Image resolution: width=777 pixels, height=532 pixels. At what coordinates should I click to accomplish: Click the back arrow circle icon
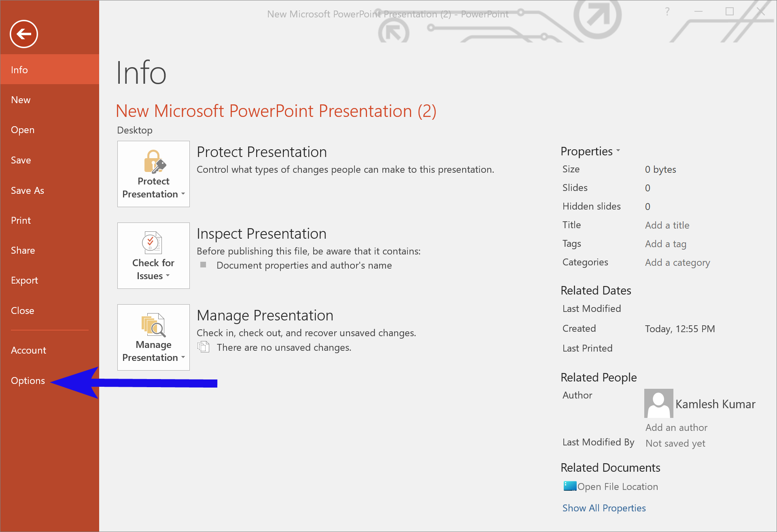click(x=24, y=34)
